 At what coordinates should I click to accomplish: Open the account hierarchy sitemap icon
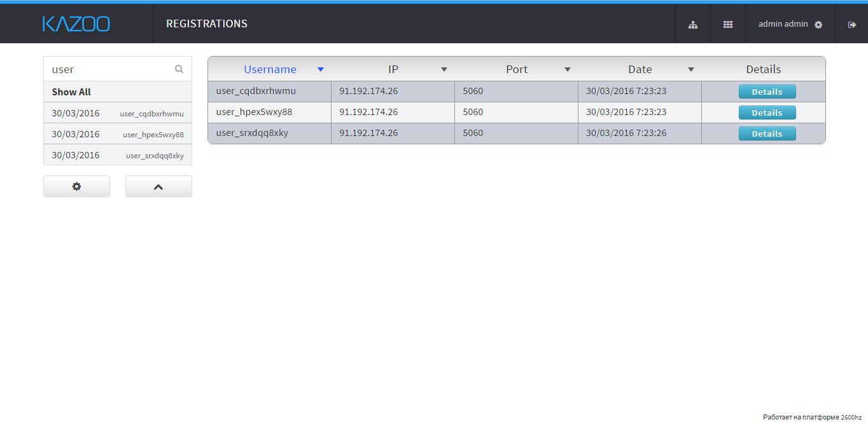693,25
